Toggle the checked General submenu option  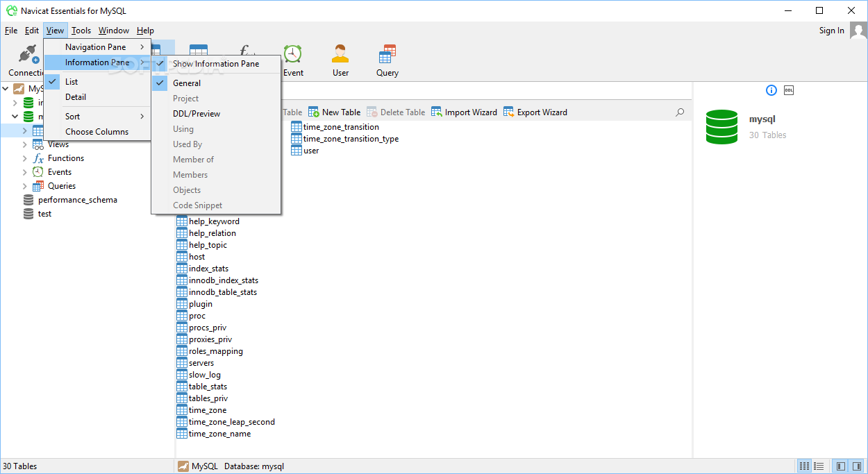[x=216, y=83]
